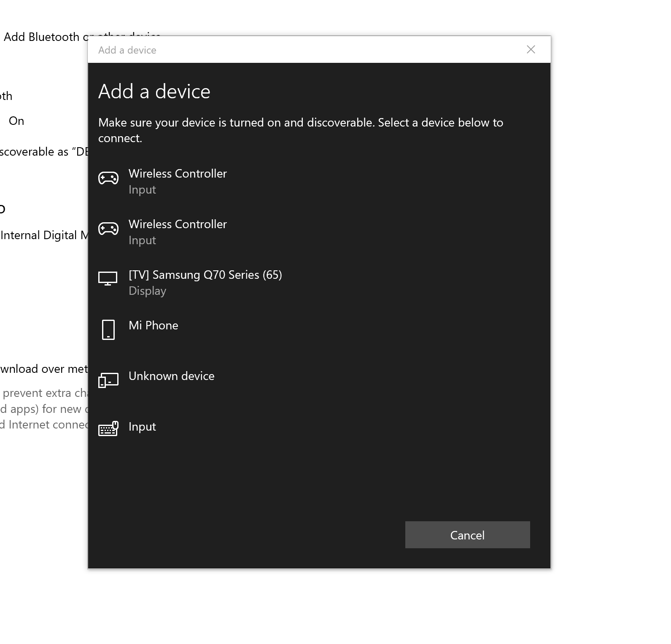
Task: Click the Mi Phone device icon
Action: tap(108, 329)
